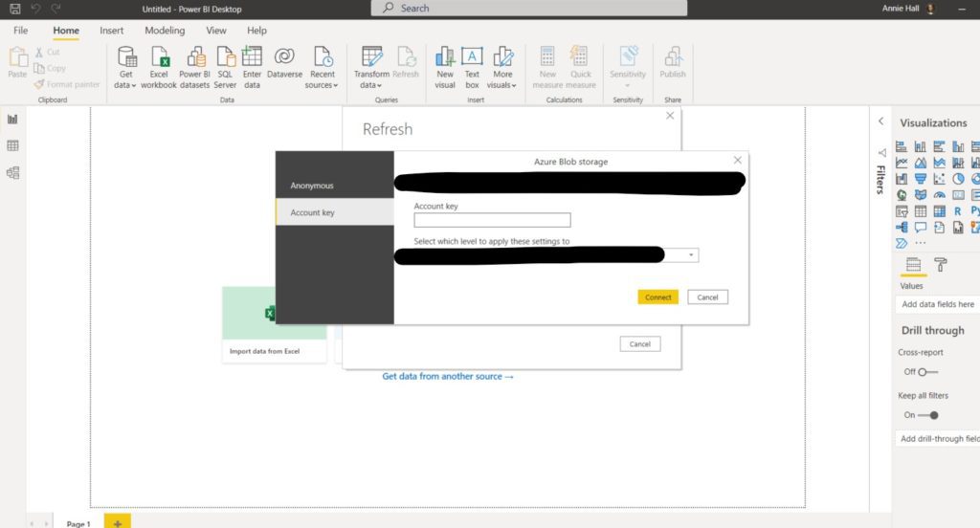The width and height of the screenshot is (980, 528).
Task: Switch to Report view in left sidebar
Action: point(12,119)
